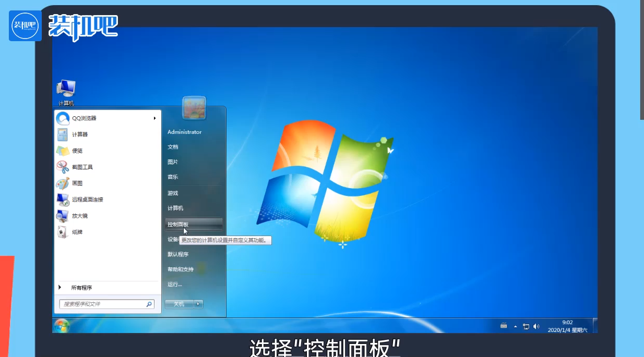Select 控制面板 in Start menu

[x=194, y=224]
